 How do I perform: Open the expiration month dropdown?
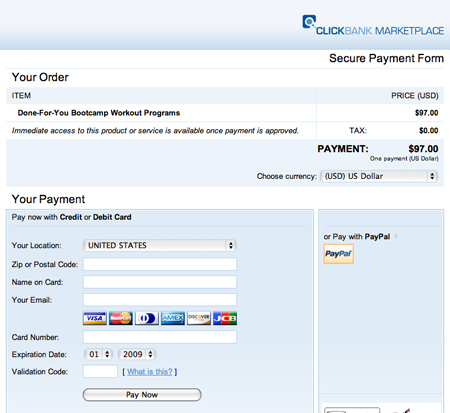(98, 354)
